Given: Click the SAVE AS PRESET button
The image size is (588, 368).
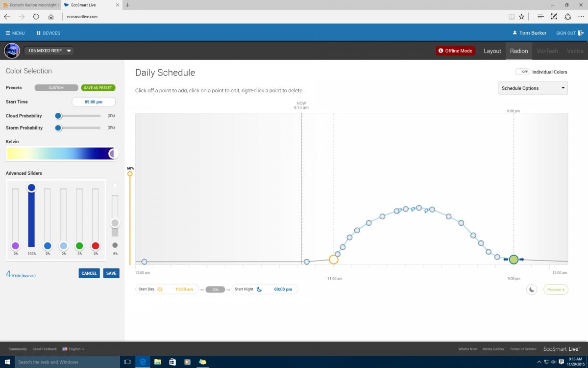Looking at the screenshot, I should [98, 88].
